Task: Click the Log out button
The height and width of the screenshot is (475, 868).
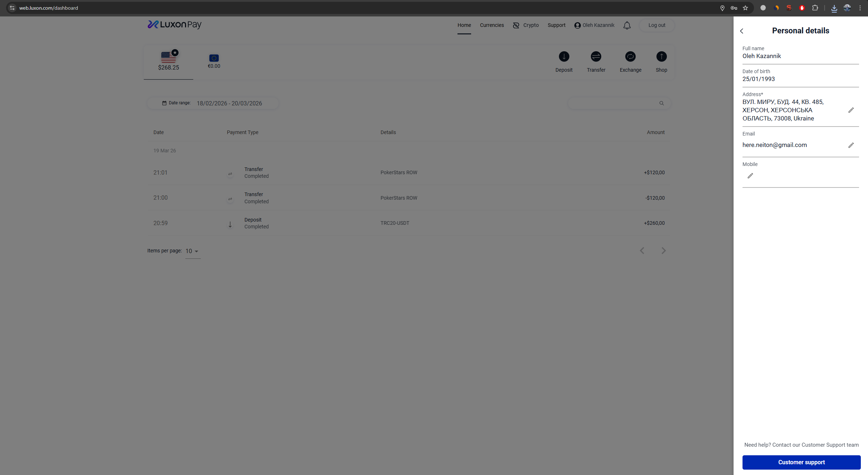Action: [x=656, y=25]
